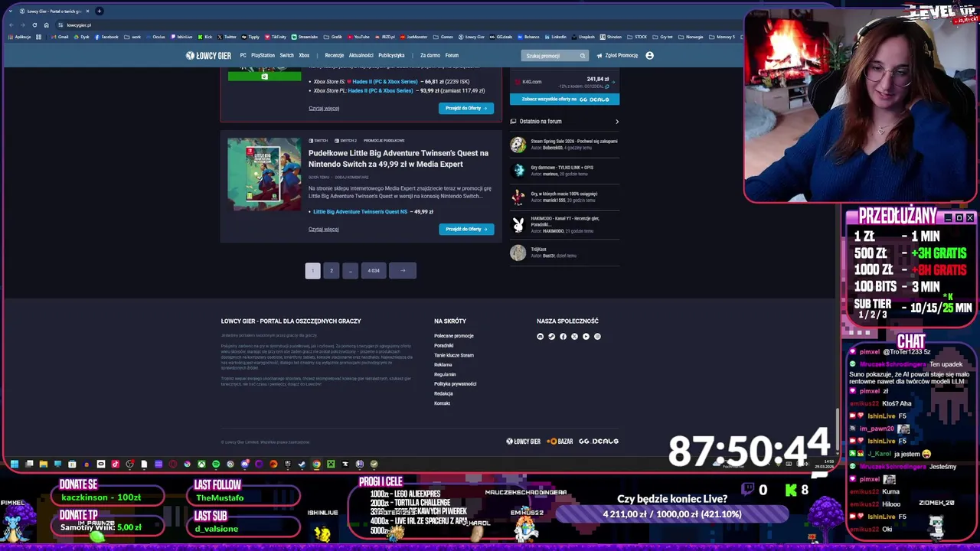
Task: Open Tanie klucze Steam footer link
Action: coord(453,355)
